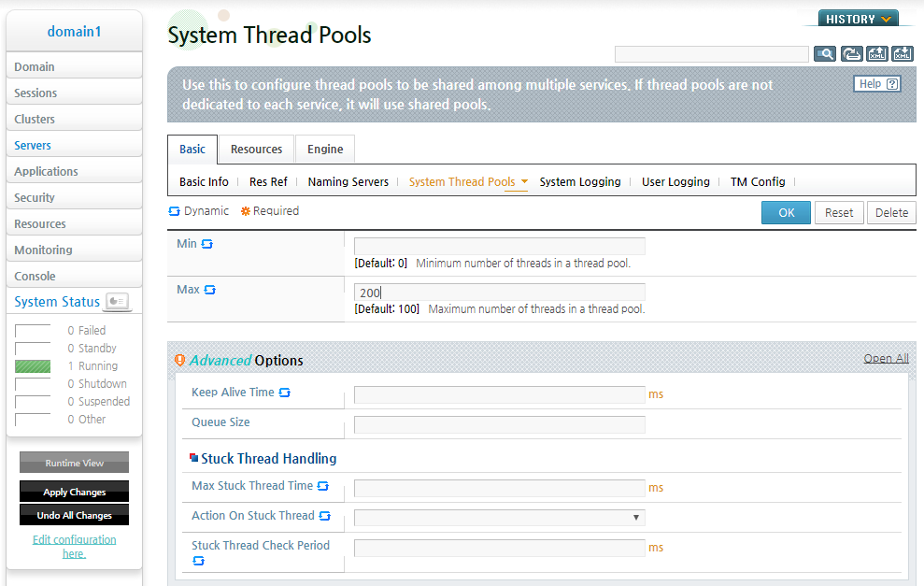
Task: Open Console in the sidebar
Action: coord(74,276)
